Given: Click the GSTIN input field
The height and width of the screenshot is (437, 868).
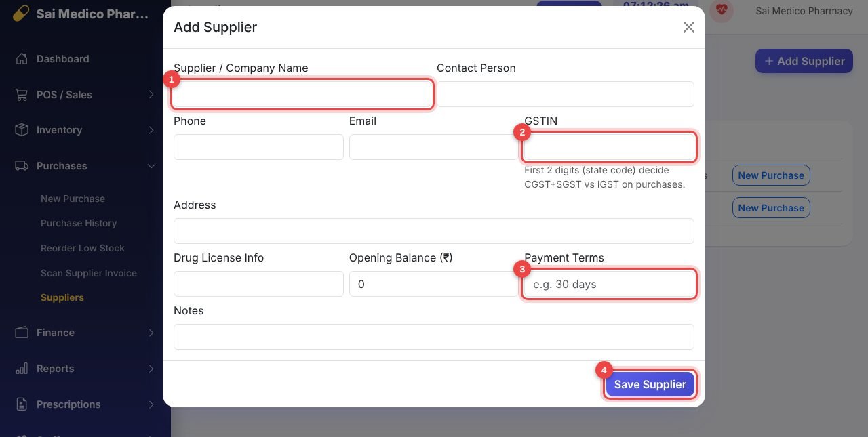Looking at the screenshot, I should tap(609, 147).
